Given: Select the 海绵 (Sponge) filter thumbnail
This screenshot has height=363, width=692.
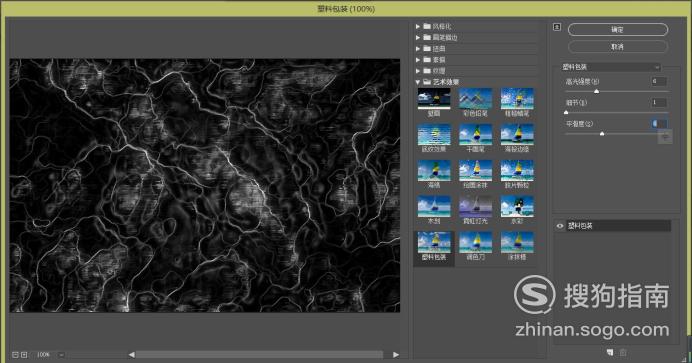Looking at the screenshot, I should click(x=434, y=170).
